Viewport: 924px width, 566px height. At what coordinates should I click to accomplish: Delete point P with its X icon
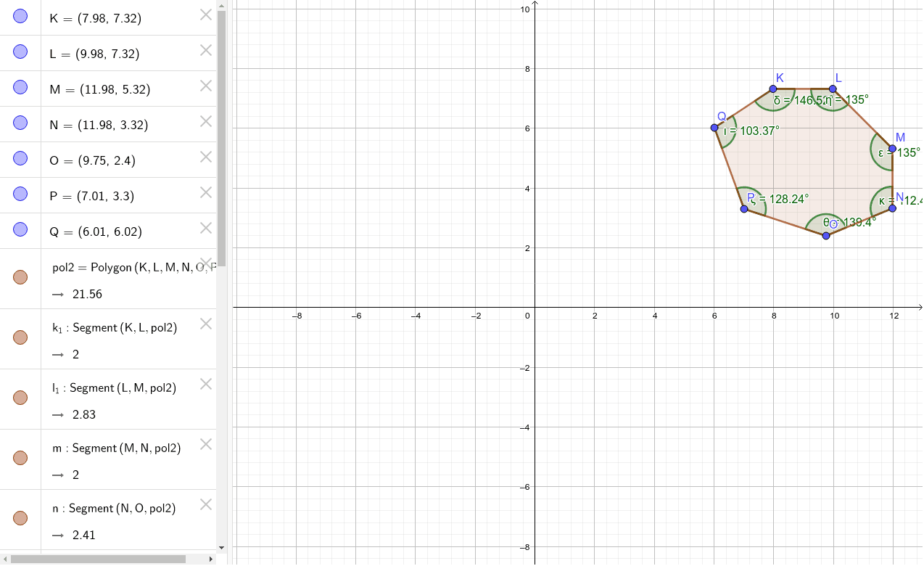pyautogui.click(x=206, y=192)
